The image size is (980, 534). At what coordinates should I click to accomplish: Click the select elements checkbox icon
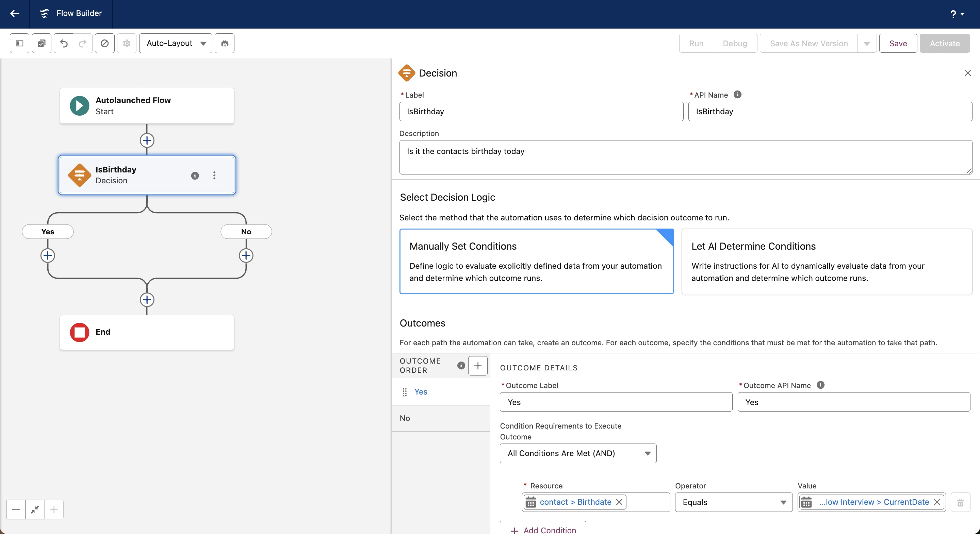click(x=42, y=43)
